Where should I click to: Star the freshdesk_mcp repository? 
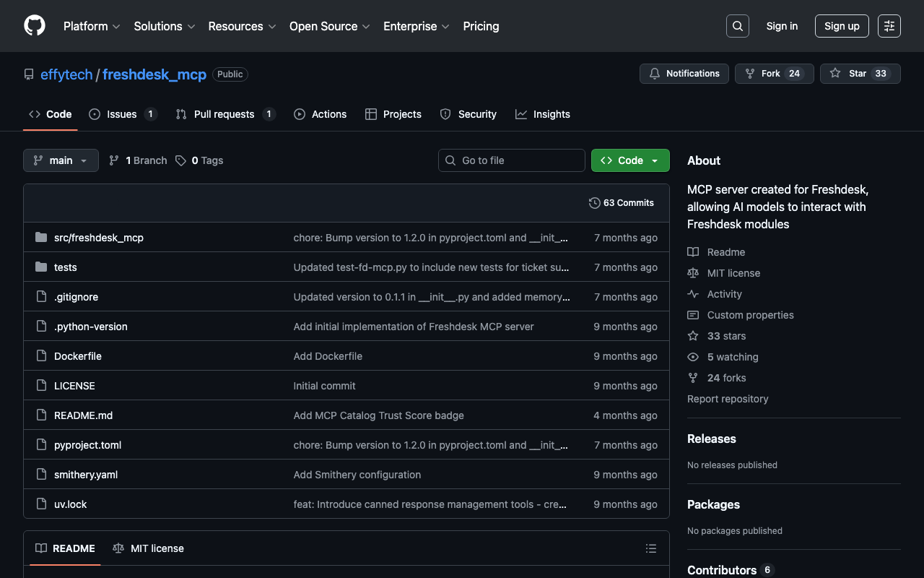(x=860, y=74)
